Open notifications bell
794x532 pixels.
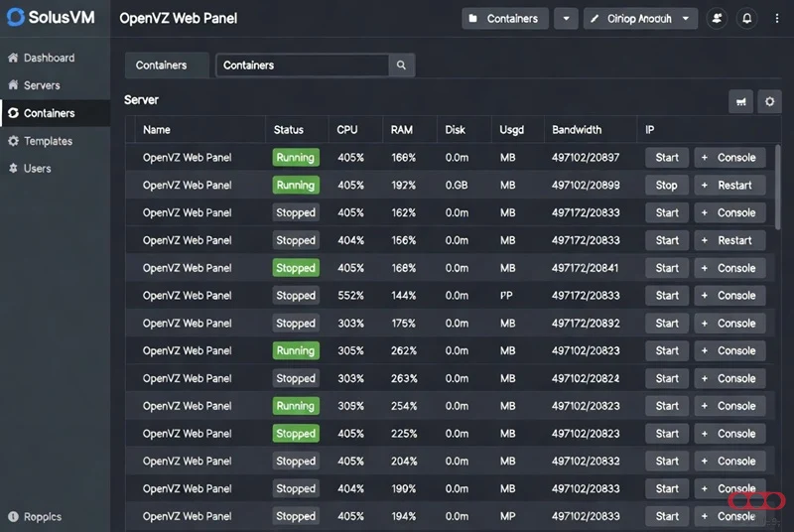pos(747,19)
